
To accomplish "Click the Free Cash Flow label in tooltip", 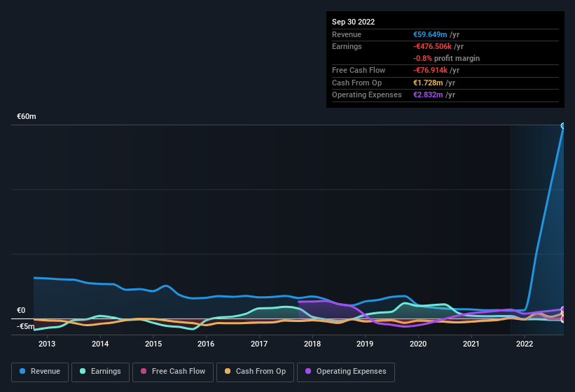I will 359,70.
